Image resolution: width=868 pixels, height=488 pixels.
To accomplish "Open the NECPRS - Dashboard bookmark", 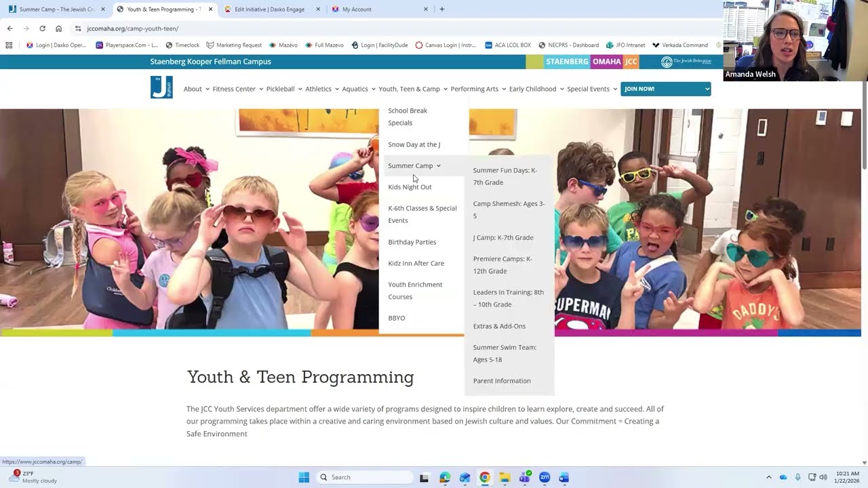I will (568, 45).
